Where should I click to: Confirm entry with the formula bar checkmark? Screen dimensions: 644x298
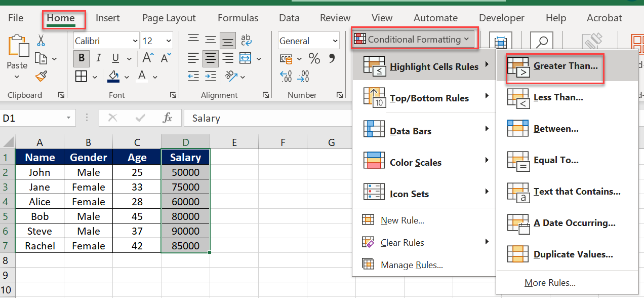[140, 118]
